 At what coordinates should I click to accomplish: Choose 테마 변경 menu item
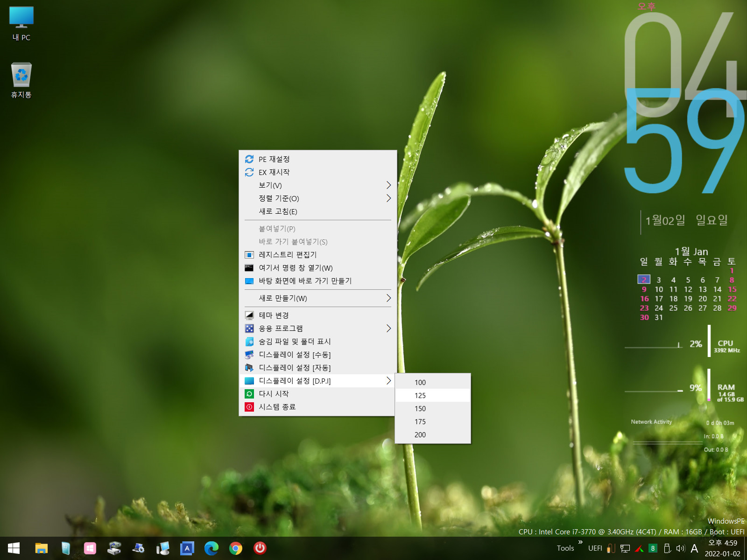tap(317, 315)
